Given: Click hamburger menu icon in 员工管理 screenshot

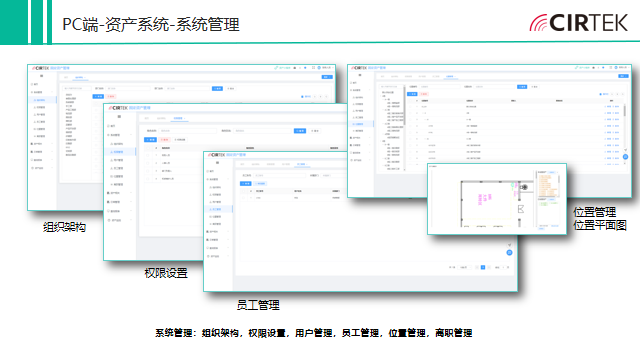Looking at the screenshot, I should pyautogui.click(x=218, y=163).
